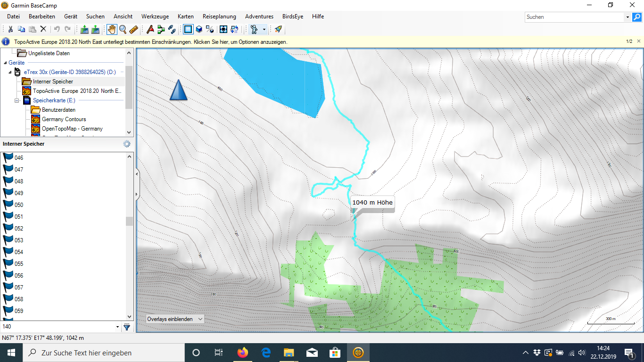Viewport: 644px width, 362px height.
Task: Click the filter funnel icon
Action: (x=127, y=327)
